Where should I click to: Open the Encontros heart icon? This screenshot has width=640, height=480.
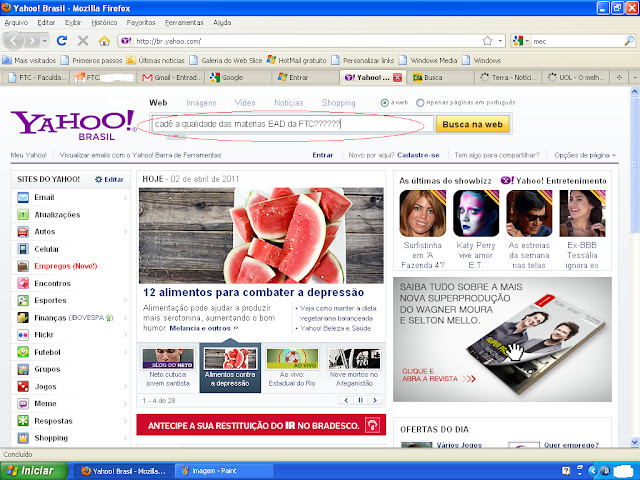23,283
